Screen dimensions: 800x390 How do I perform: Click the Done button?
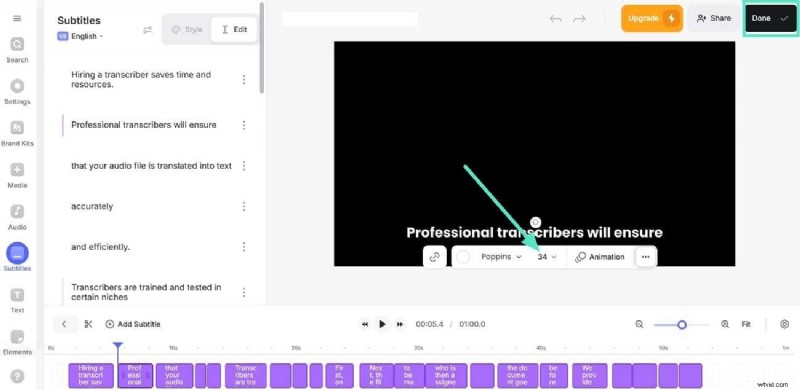click(x=770, y=18)
